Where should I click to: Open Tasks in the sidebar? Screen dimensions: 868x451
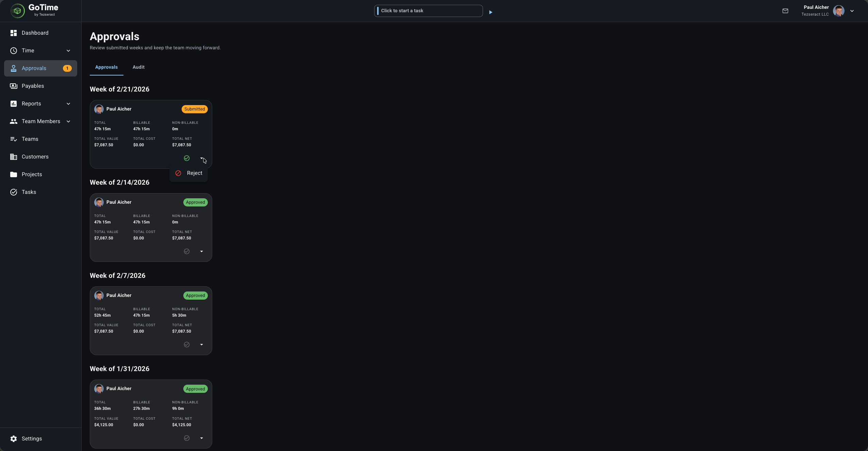(x=40, y=192)
